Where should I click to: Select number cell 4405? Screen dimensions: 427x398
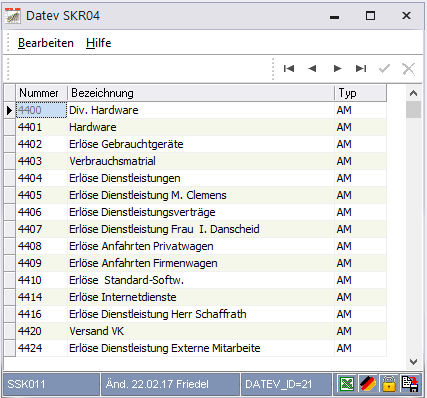tap(41, 195)
